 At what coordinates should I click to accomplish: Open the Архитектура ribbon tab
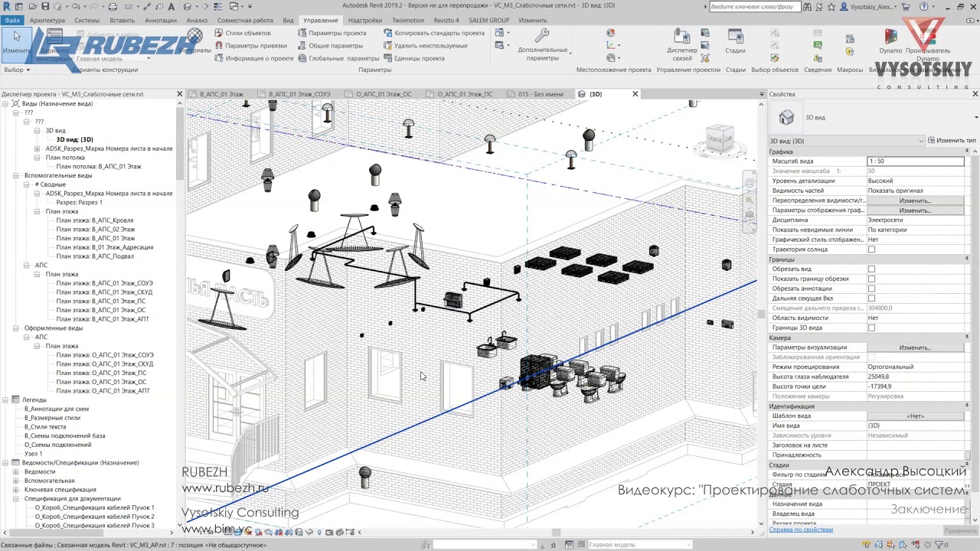[47, 21]
